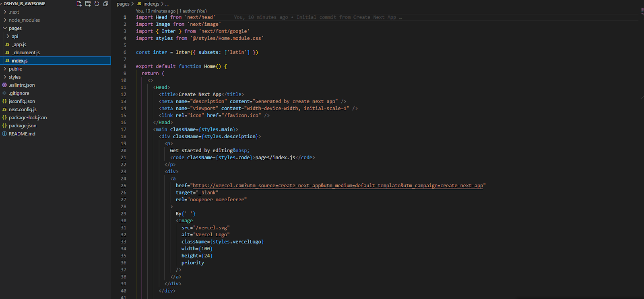The height and width of the screenshot is (299, 644).
Task: Click the git icon of .gitignore
Action: pos(4,93)
